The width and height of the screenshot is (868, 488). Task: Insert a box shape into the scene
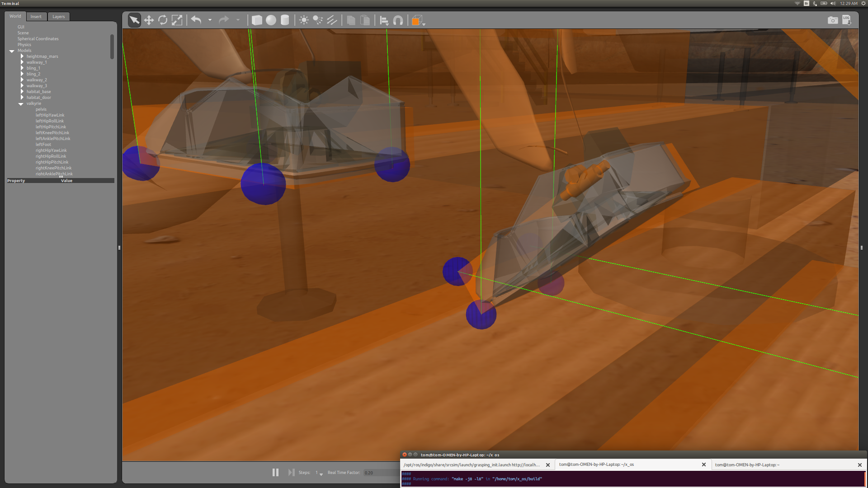tap(257, 20)
